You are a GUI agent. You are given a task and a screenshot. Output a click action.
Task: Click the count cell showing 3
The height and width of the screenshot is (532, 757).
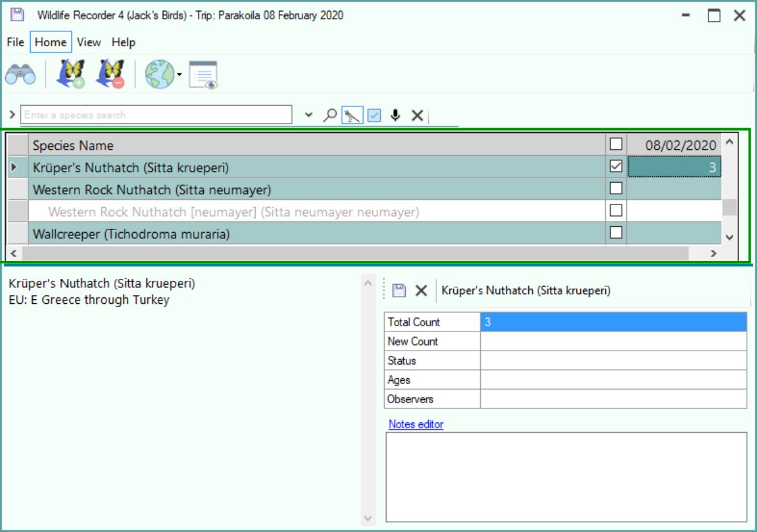pos(674,167)
